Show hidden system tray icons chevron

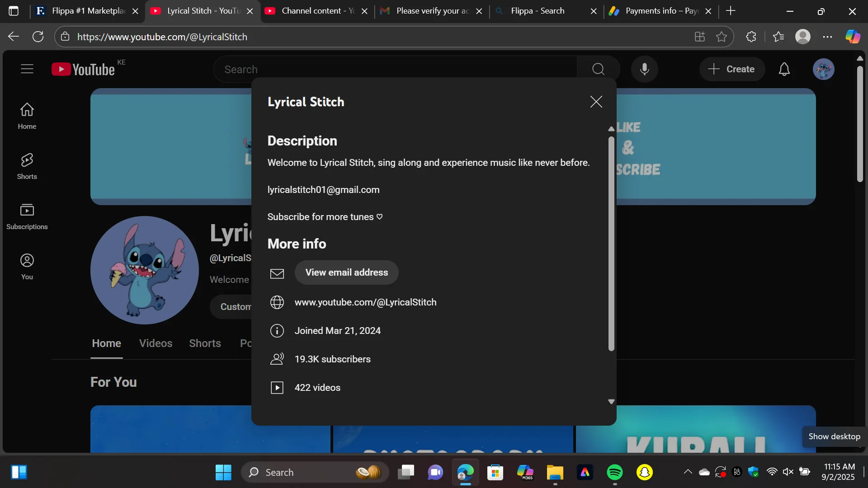(x=688, y=472)
